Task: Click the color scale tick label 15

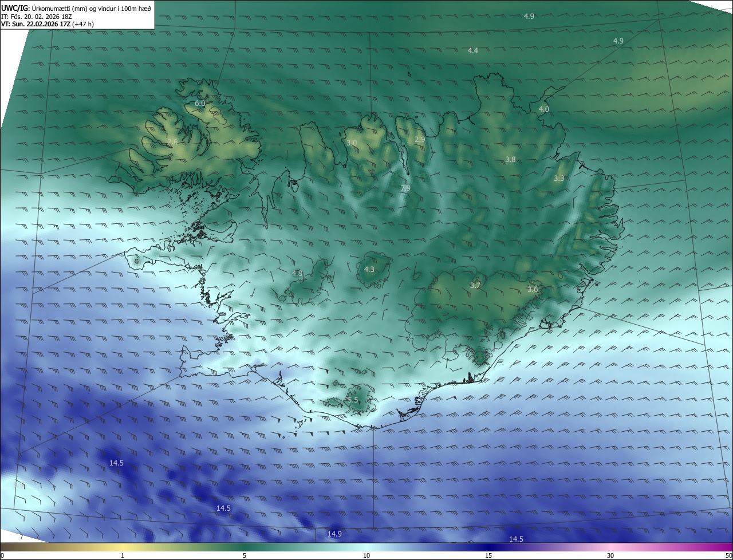Action: click(x=488, y=555)
